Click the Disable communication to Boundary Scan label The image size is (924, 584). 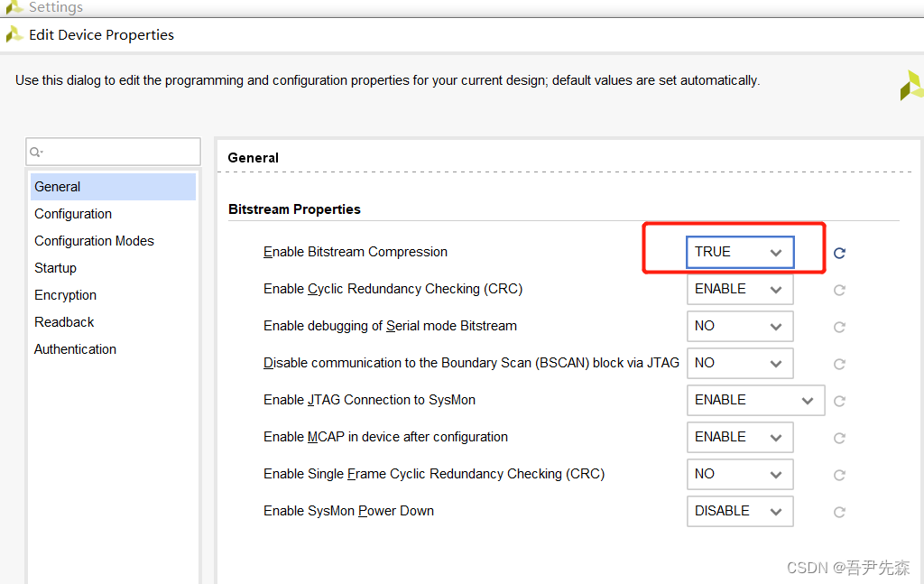[471, 363]
